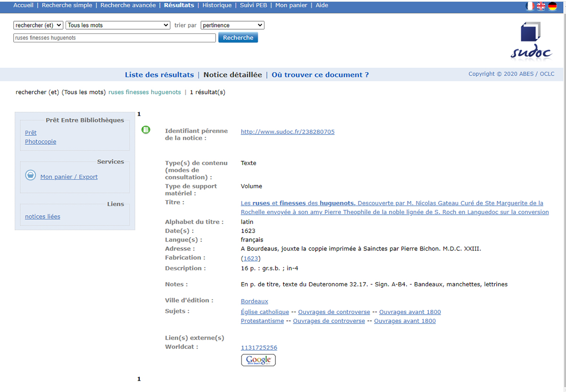Click the search query input field

(x=115, y=38)
